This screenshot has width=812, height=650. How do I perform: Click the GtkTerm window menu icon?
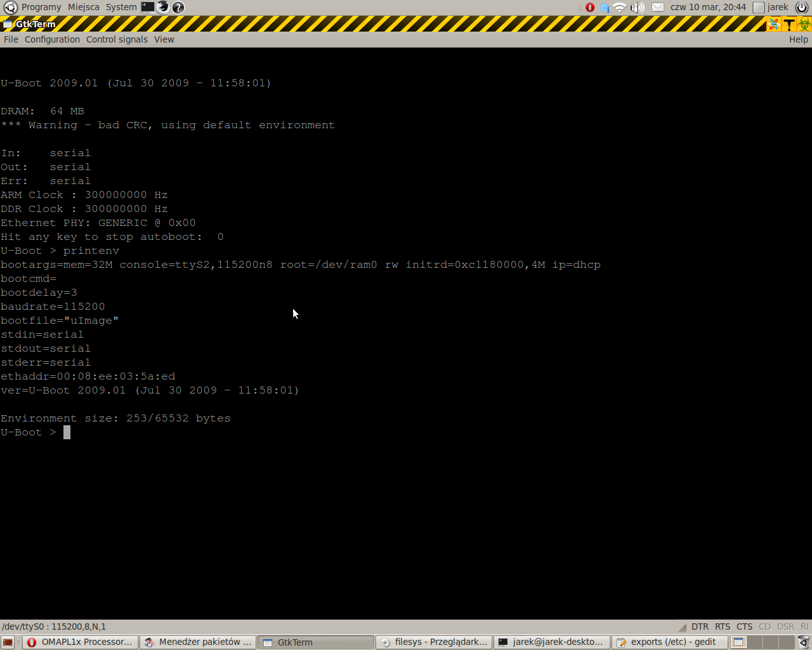coord(8,24)
